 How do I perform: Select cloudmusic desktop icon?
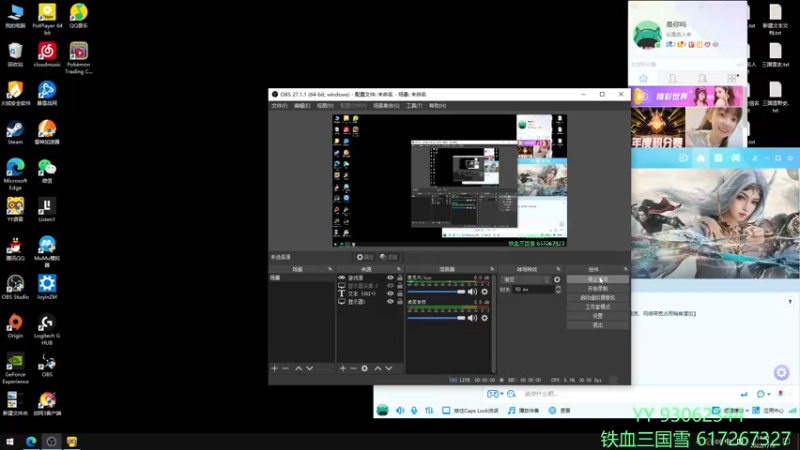click(47, 55)
